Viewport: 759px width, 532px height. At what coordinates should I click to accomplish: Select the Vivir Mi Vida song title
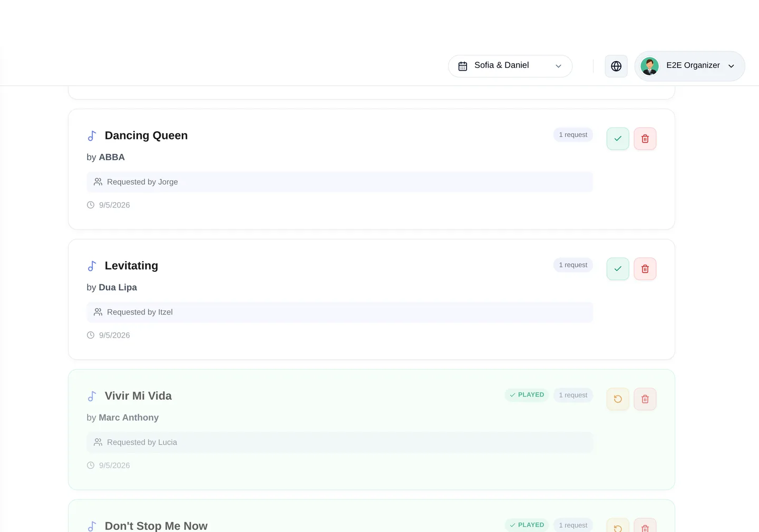point(138,396)
